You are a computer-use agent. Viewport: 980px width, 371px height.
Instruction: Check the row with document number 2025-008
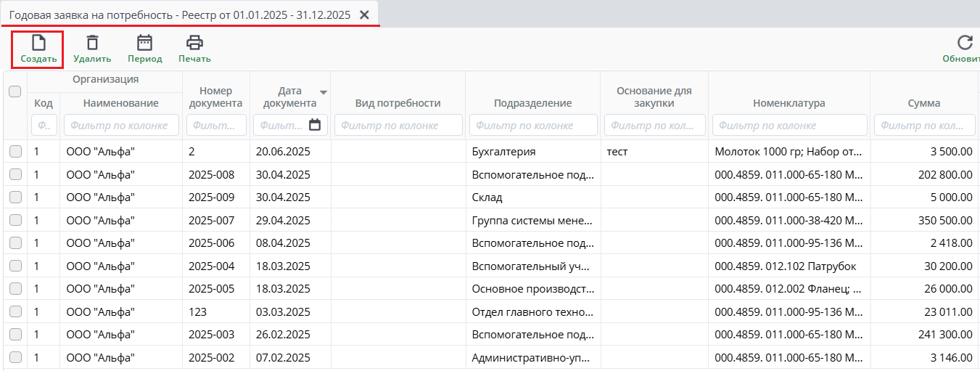click(15, 174)
